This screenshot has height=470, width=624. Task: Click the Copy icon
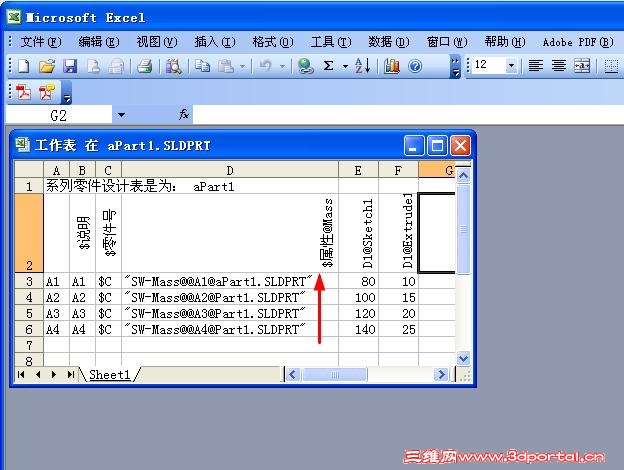[x=203, y=66]
